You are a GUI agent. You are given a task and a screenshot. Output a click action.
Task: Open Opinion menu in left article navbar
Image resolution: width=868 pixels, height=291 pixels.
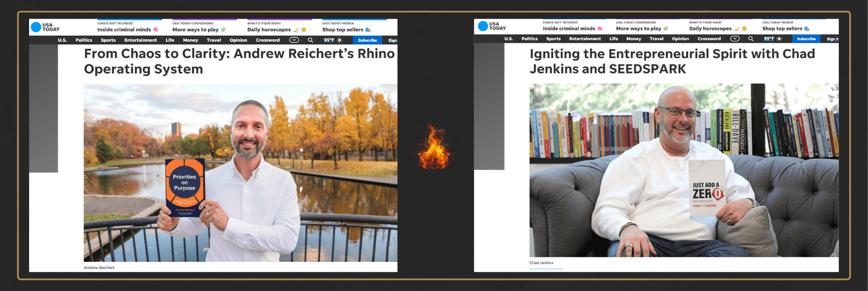238,40
